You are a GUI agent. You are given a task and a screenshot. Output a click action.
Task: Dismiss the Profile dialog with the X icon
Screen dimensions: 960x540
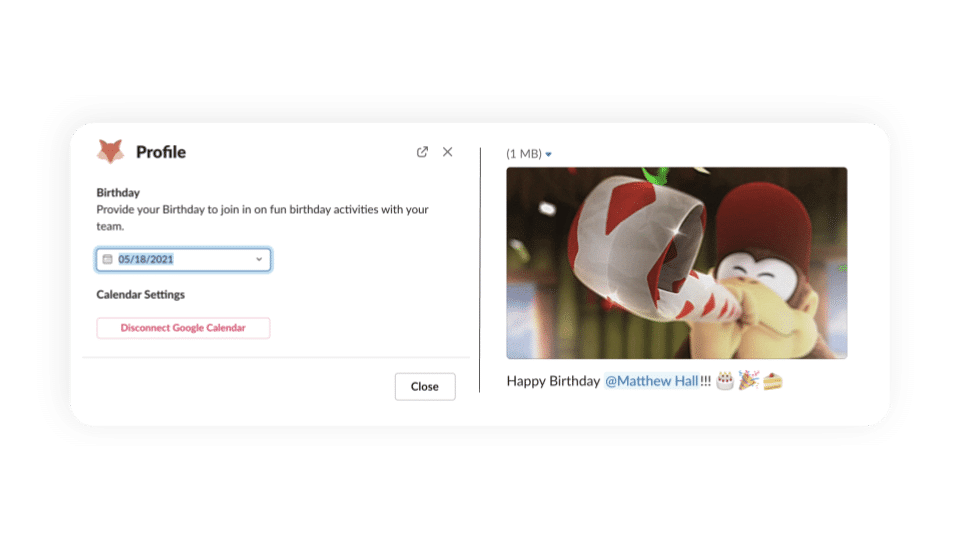click(x=448, y=152)
